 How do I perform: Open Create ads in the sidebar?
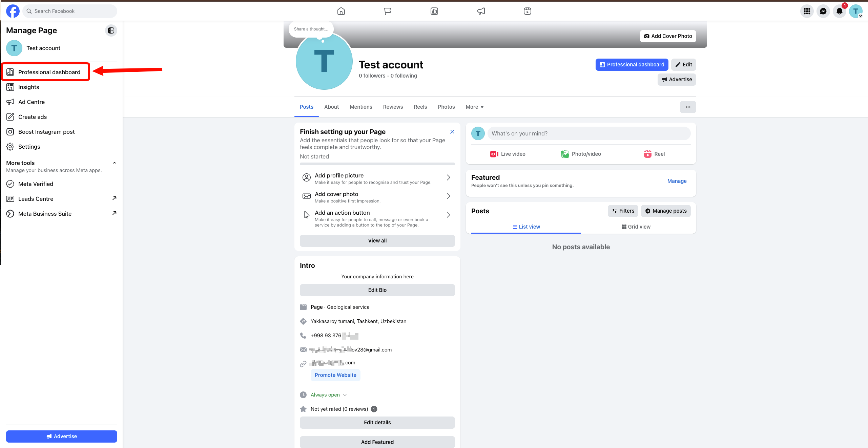tap(62, 117)
